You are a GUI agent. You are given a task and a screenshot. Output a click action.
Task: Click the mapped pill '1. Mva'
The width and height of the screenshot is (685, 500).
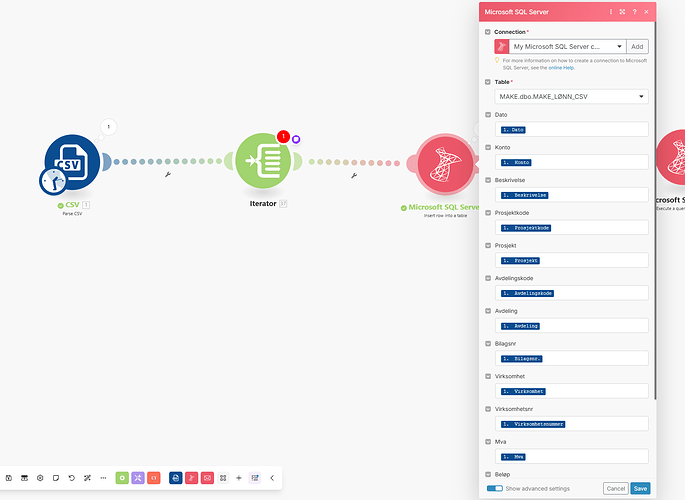513,457
